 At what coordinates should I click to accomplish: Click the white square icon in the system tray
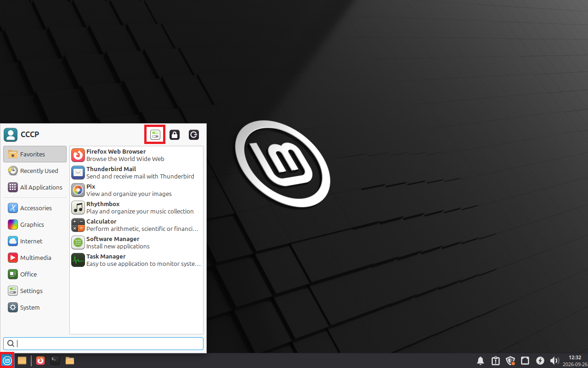[525, 361]
